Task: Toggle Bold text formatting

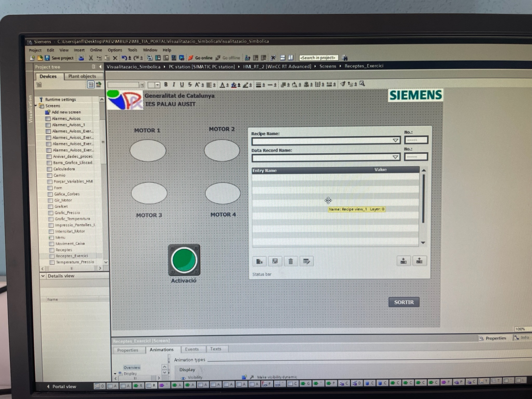Action: tap(166, 85)
